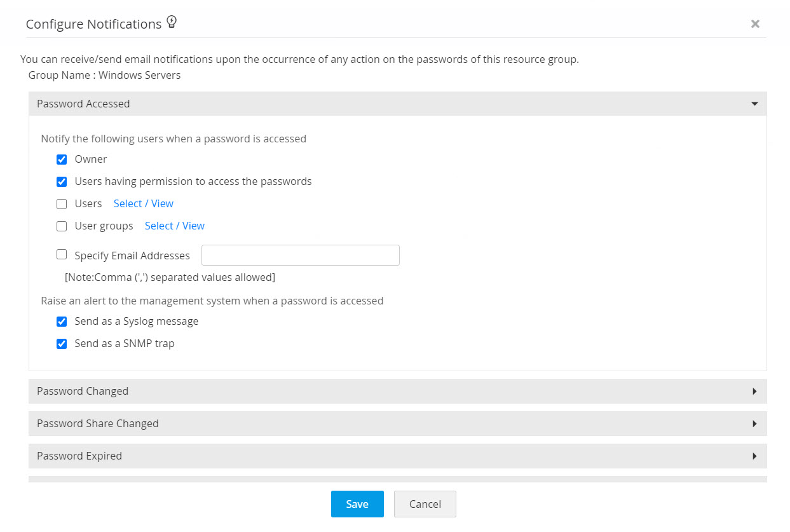
Task: Close the Configure Notifications dialog
Action: 755,24
